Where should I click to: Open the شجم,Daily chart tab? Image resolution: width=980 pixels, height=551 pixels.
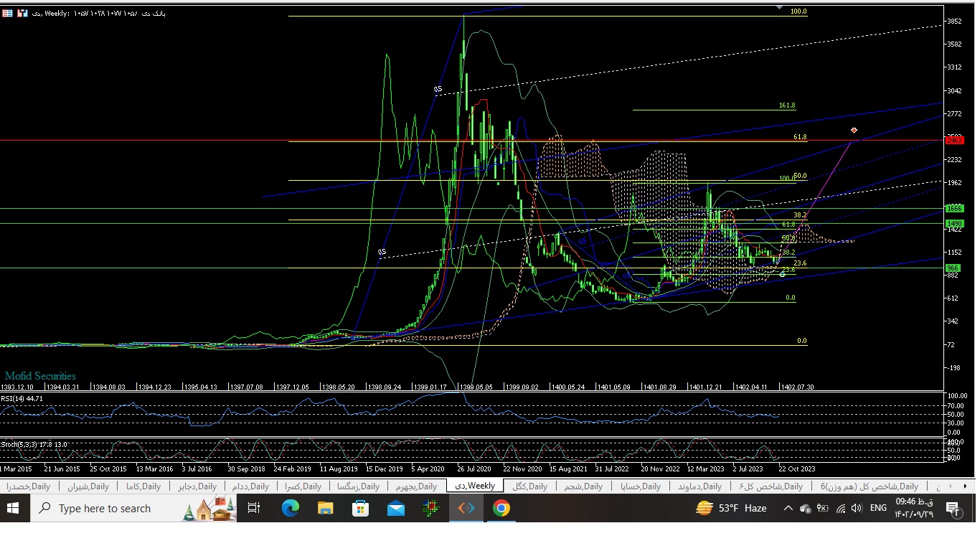(583, 486)
